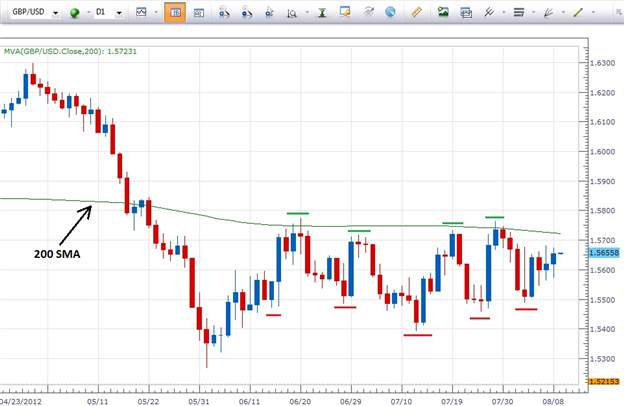Select the fan lines drawing tool
The height and width of the screenshot is (406, 624).
(549, 13)
